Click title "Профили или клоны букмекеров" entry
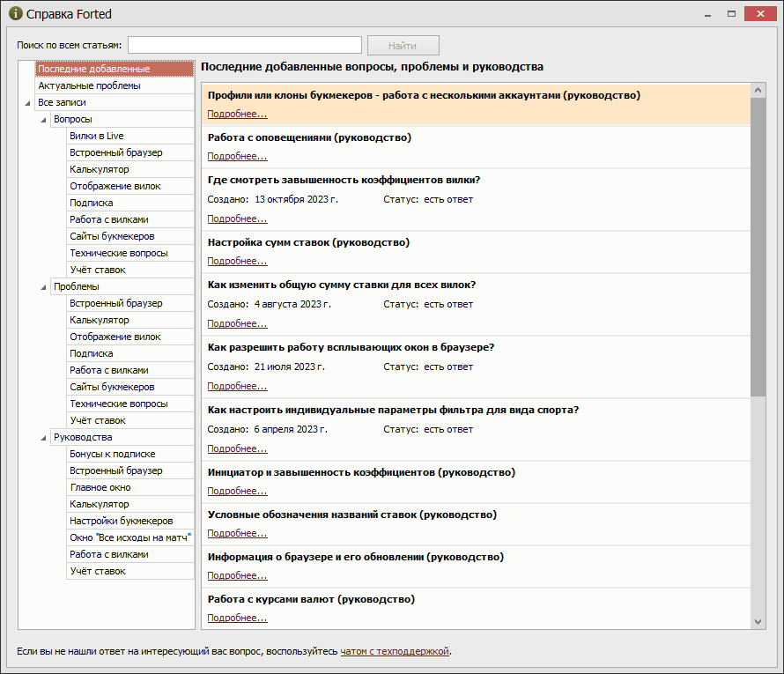 point(424,95)
